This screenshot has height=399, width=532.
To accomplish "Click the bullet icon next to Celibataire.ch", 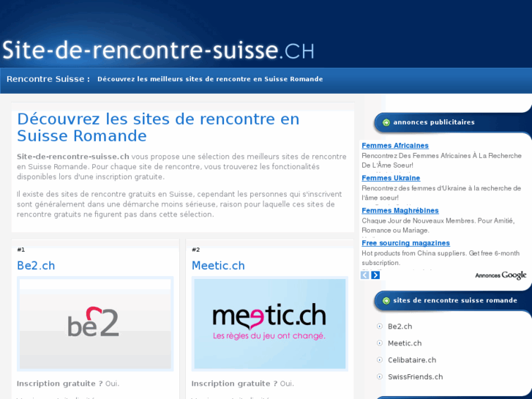I will [380, 360].
